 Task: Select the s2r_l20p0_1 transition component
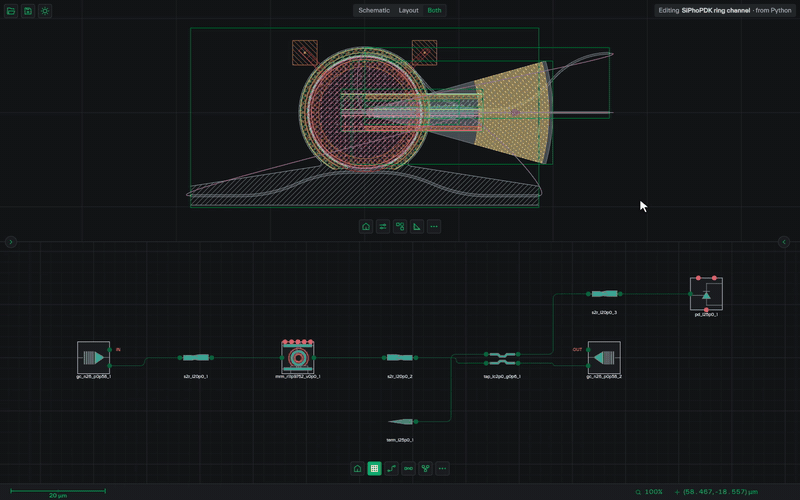click(x=196, y=358)
